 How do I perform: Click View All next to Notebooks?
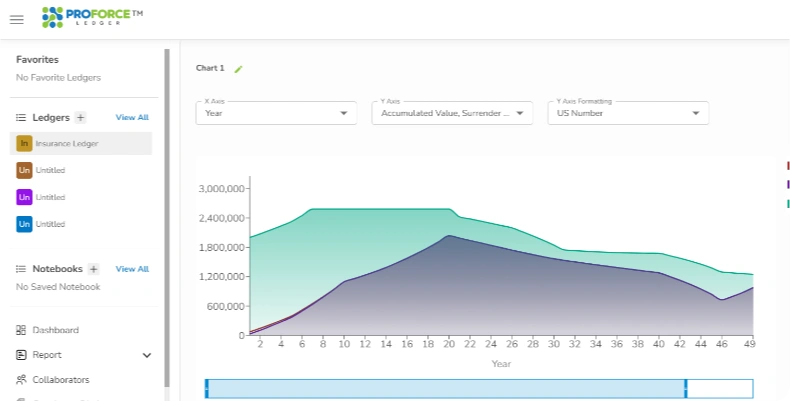coord(132,269)
